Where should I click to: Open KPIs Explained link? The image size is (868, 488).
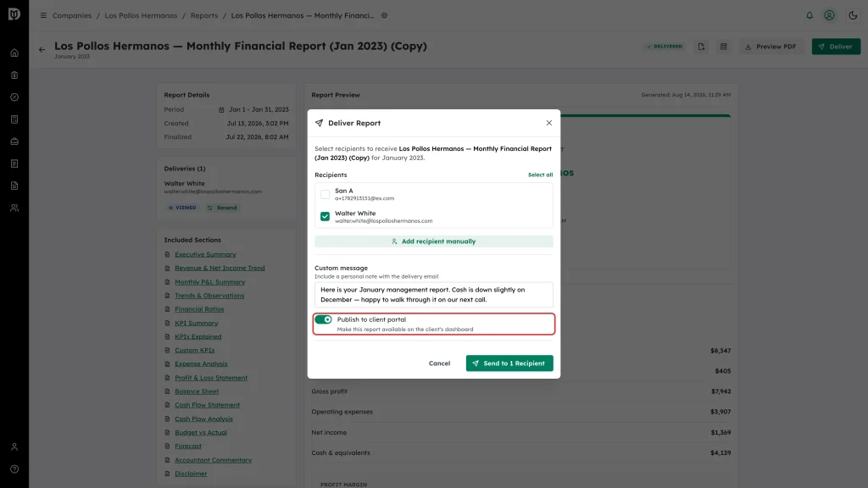pyautogui.click(x=198, y=337)
